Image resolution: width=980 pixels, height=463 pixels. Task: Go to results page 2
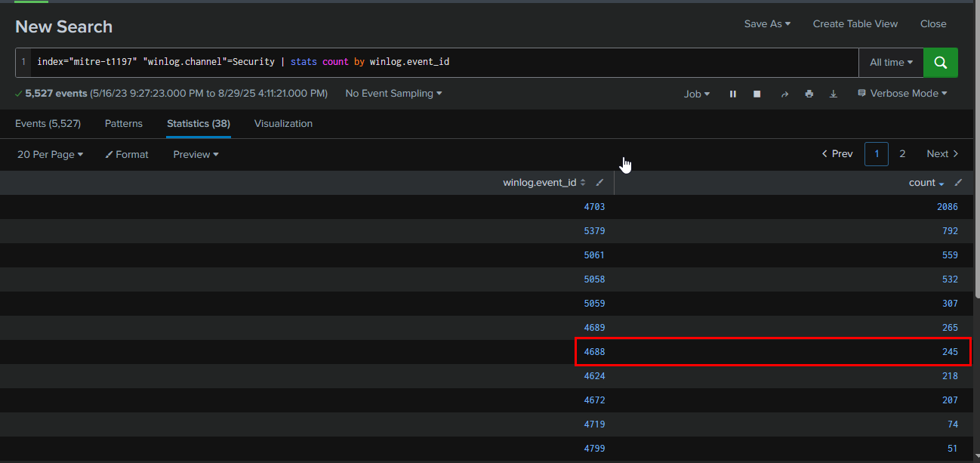tap(902, 154)
